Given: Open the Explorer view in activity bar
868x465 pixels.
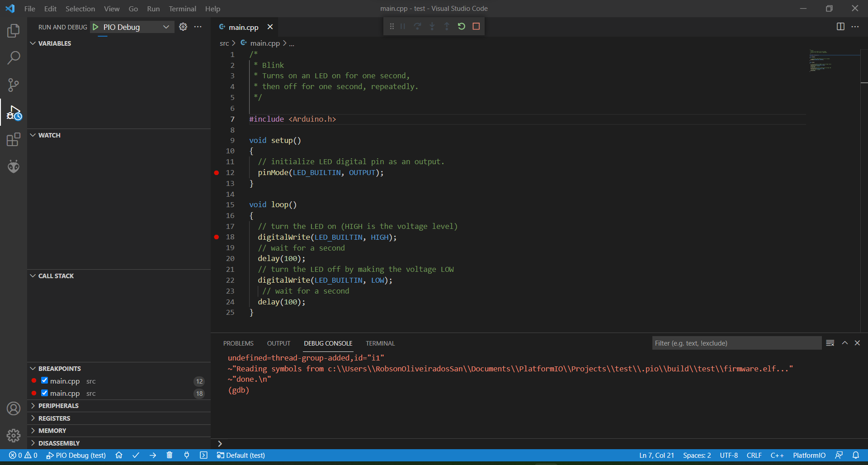Looking at the screenshot, I should click(14, 31).
